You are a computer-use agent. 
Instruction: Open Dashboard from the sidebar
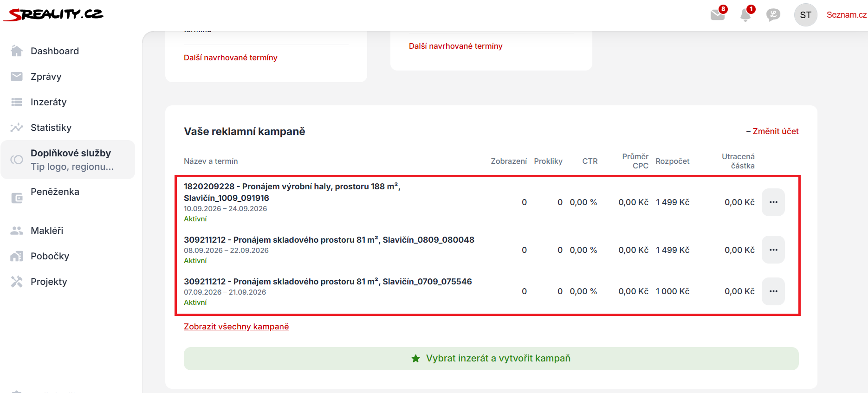[55, 51]
